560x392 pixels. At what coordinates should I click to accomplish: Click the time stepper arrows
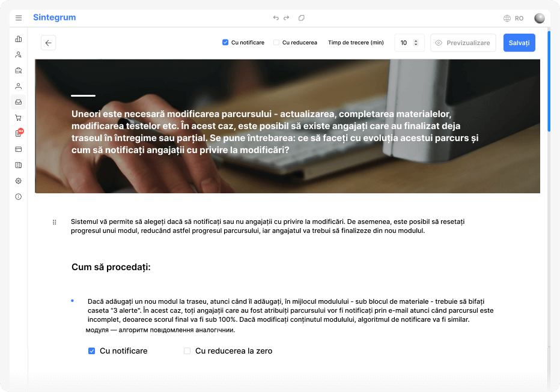point(416,43)
